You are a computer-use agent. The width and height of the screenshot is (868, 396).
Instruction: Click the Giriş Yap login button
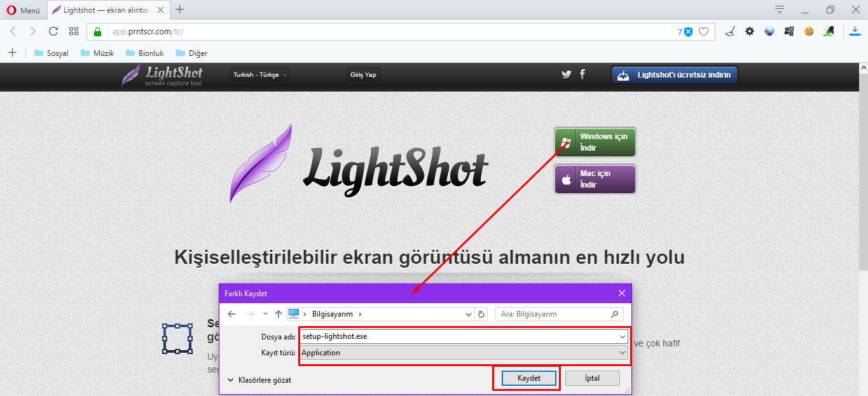pos(363,75)
